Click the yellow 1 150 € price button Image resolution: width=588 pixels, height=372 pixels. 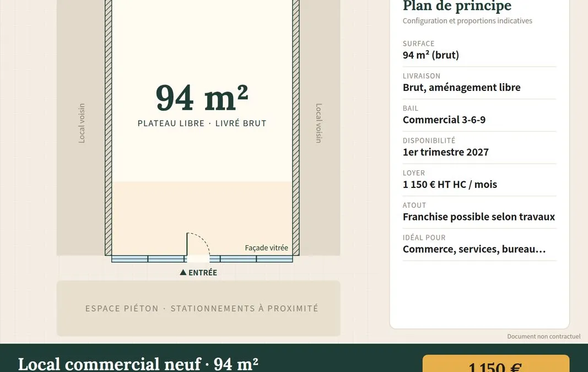point(496,363)
